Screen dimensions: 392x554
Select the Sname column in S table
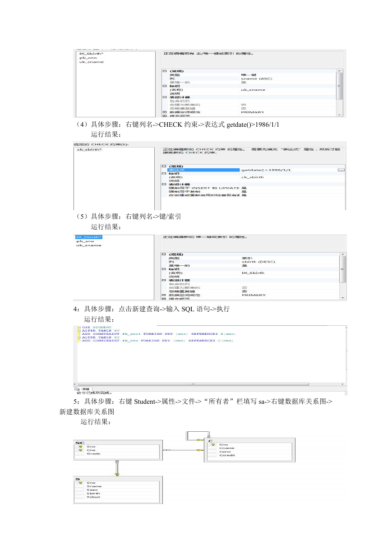[94, 486]
